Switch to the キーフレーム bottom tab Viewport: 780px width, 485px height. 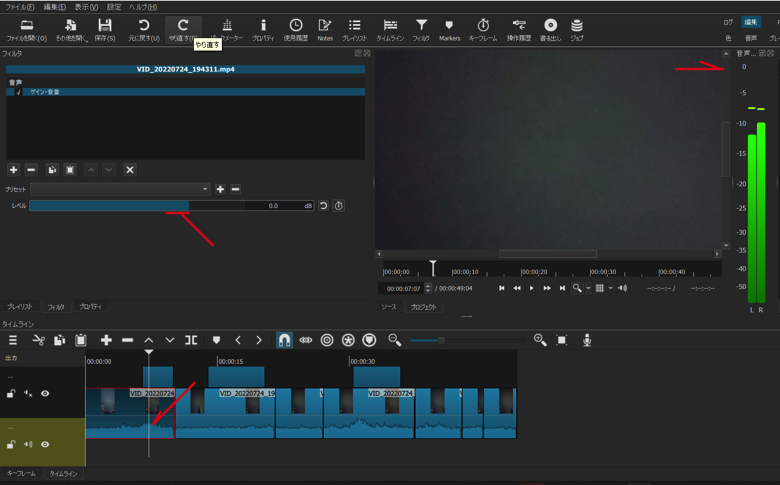pos(21,474)
